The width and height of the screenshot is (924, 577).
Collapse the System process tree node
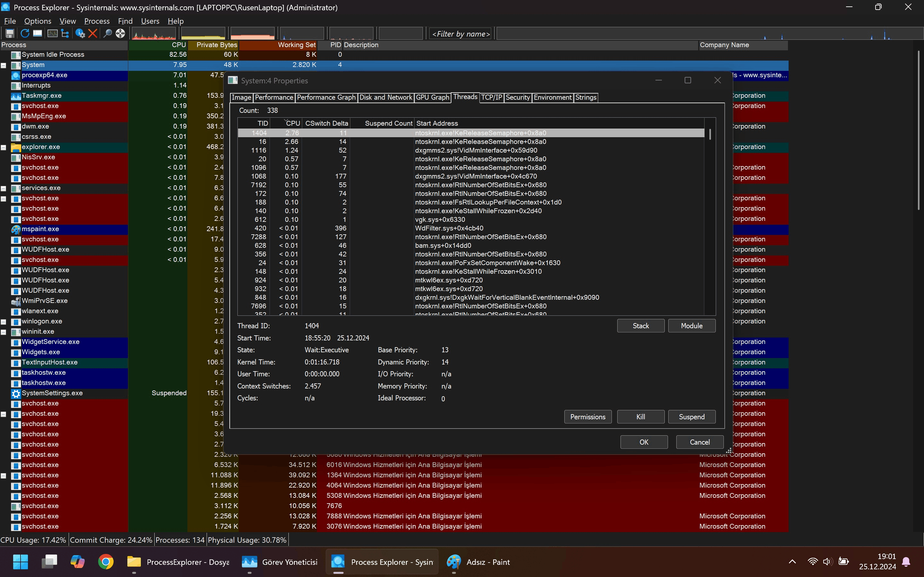click(4, 65)
